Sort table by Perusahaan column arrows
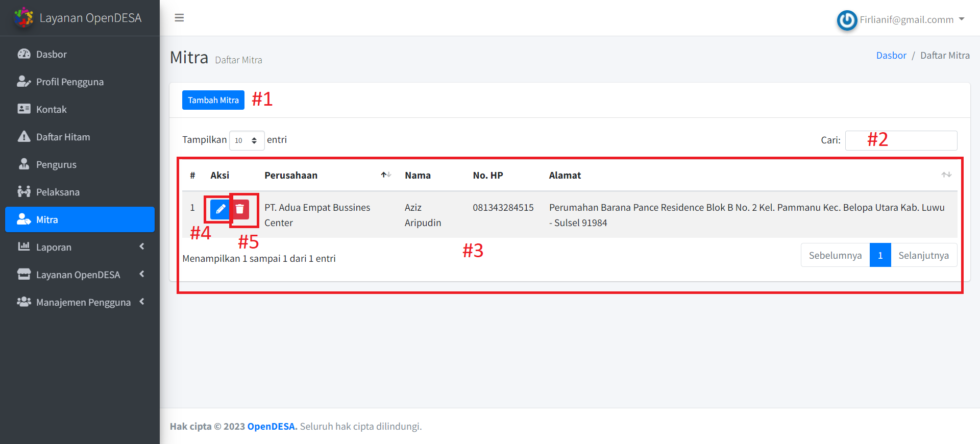Viewport: 980px width, 444px height. [386, 175]
